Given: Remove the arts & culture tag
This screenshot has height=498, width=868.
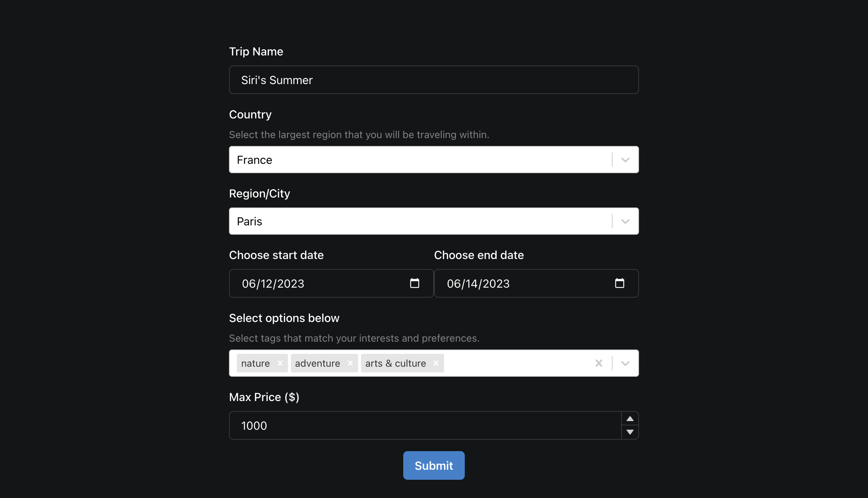Looking at the screenshot, I should click(436, 363).
